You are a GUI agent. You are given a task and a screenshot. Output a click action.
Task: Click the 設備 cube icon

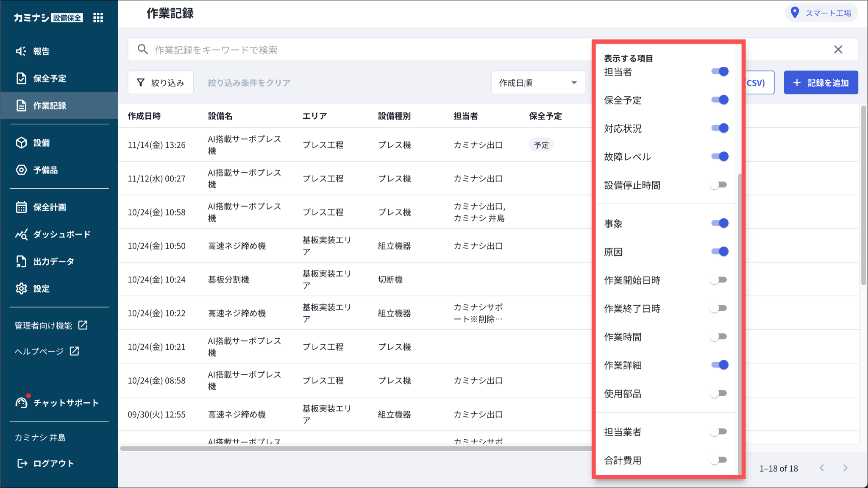[x=21, y=143]
